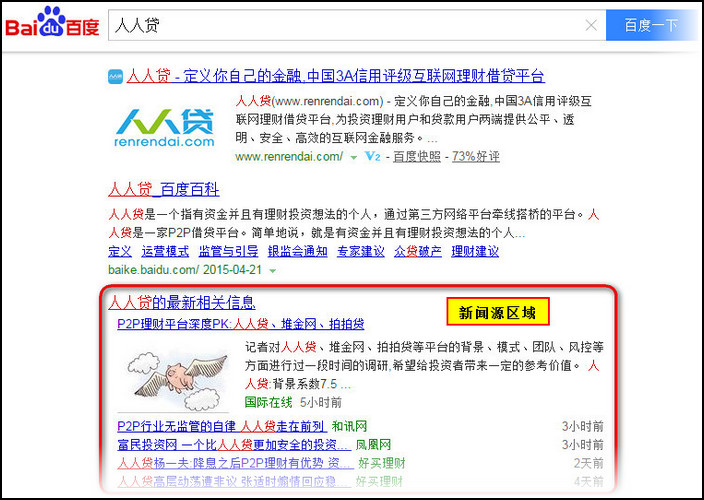Expand dropdown arrow beside www.renrendai.com/
This screenshot has height=500, width=704.
click(x=354, y=158)
